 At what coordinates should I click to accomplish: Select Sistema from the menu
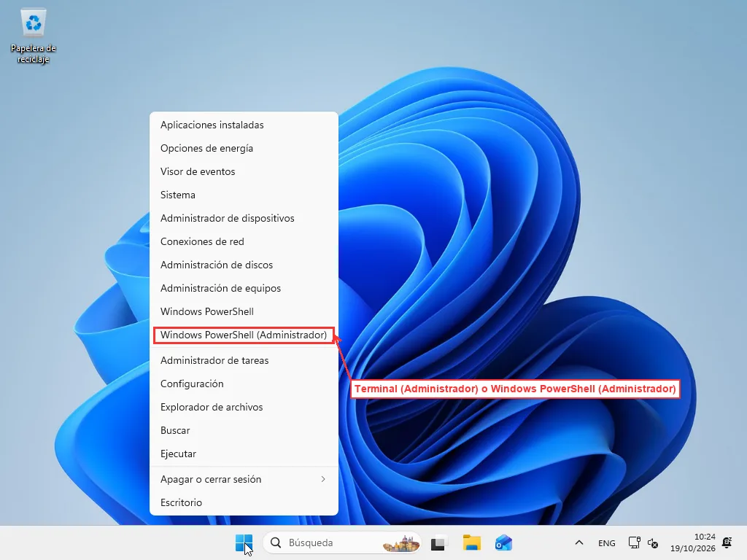click(x=244, y=195)
